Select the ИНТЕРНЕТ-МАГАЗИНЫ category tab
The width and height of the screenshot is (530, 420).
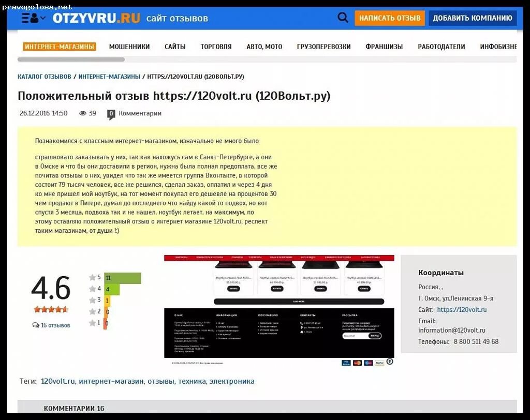[60, 46]
